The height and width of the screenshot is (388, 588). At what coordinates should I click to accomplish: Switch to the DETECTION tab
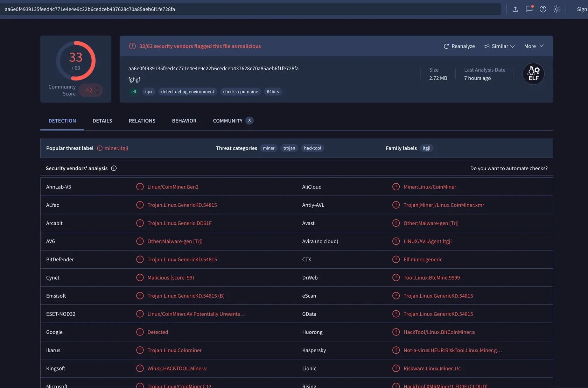point(62,121)
